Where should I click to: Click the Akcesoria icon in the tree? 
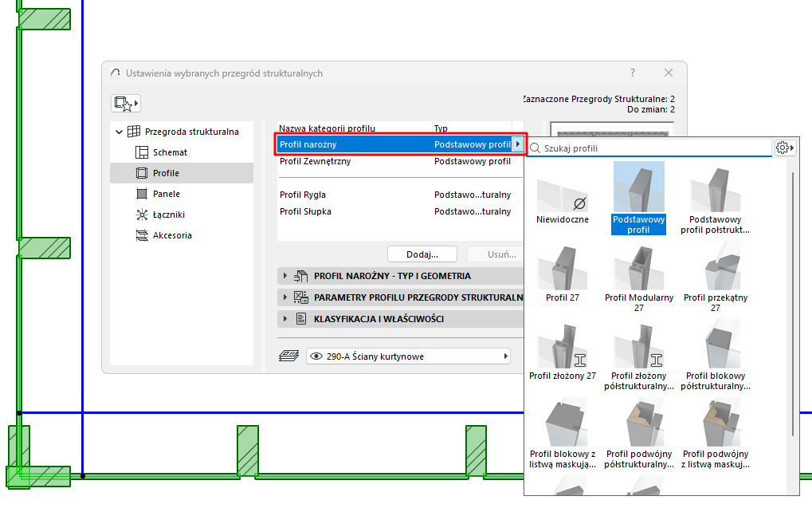pos(141,235)
